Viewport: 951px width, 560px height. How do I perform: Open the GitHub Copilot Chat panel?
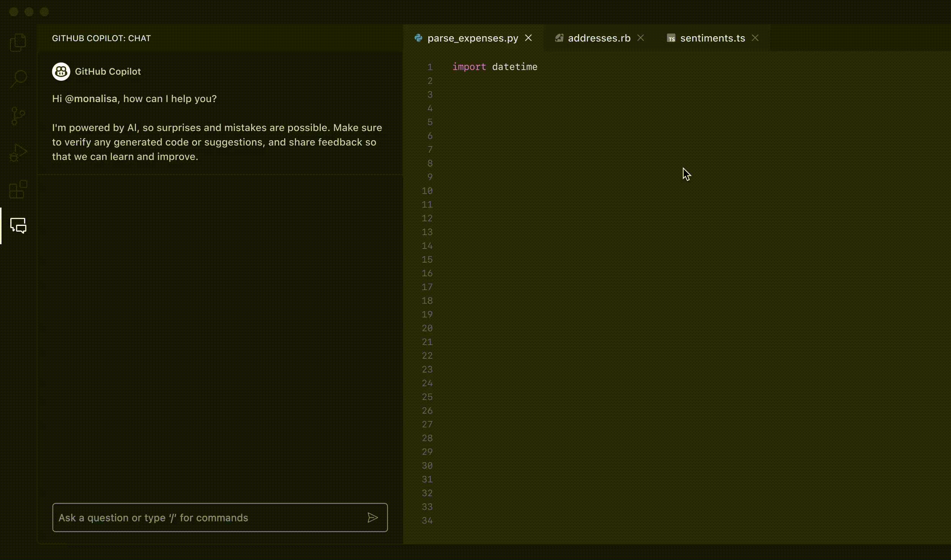tap(18, 225)
